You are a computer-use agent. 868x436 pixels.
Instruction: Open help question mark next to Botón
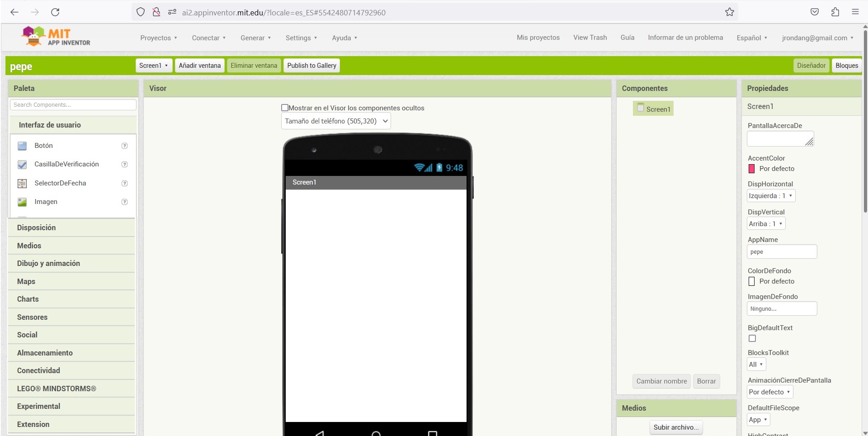124,146
